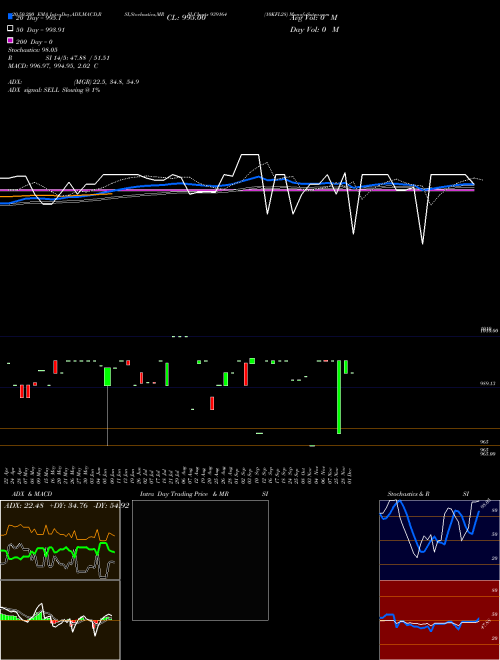Click the MACD: 996.97, 994.95, 2.02 line
500x660 pixels.
53,66
